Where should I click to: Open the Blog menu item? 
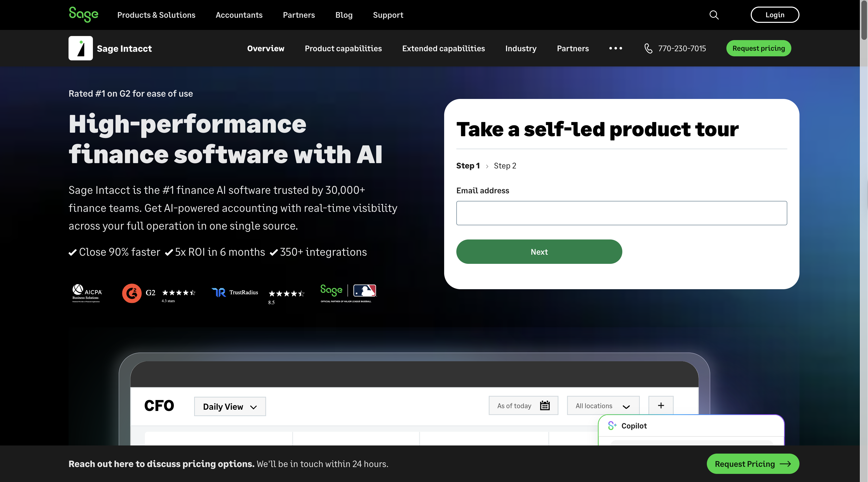pyautogui.click(x=344, y=15)
